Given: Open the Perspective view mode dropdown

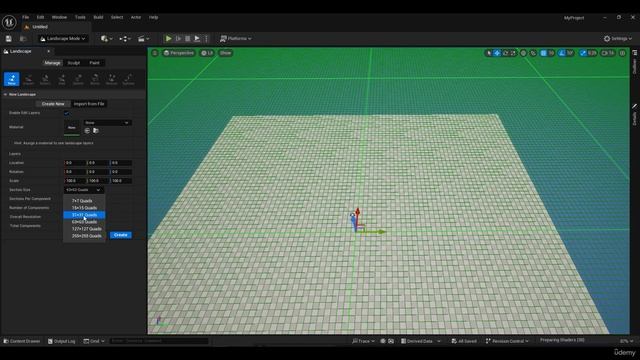Looking at the screenshot, I should (179, 53).
